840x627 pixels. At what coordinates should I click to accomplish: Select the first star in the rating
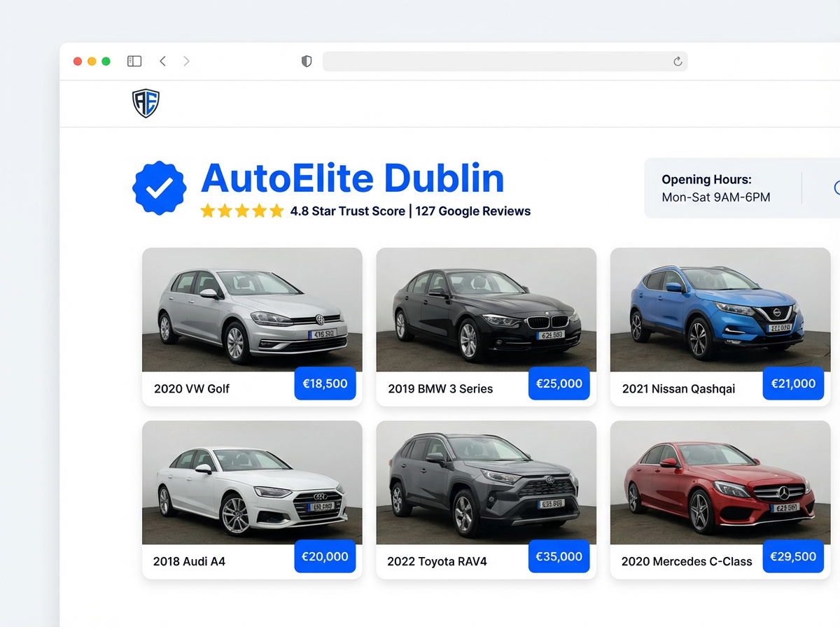click(x=207, y=210)
